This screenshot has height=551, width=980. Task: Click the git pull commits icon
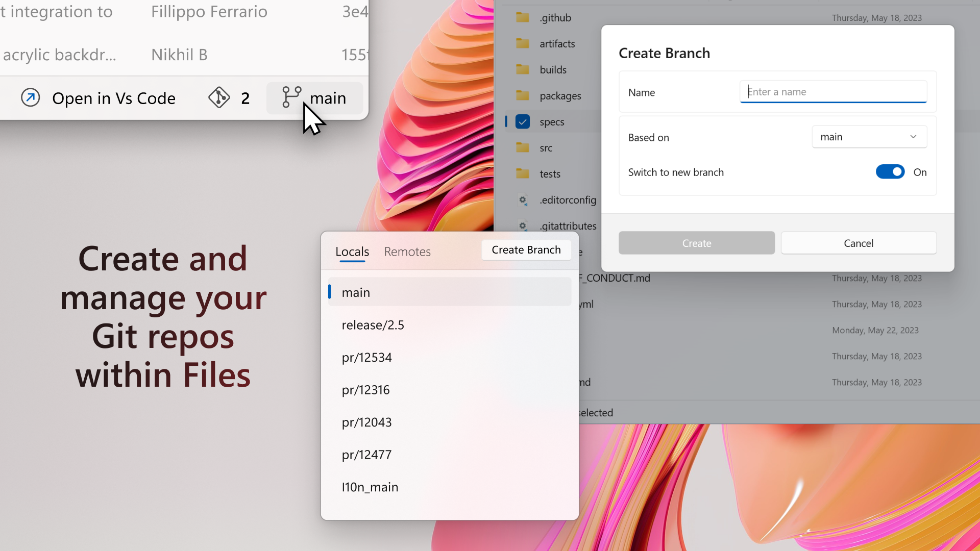(x=219, y=97)
